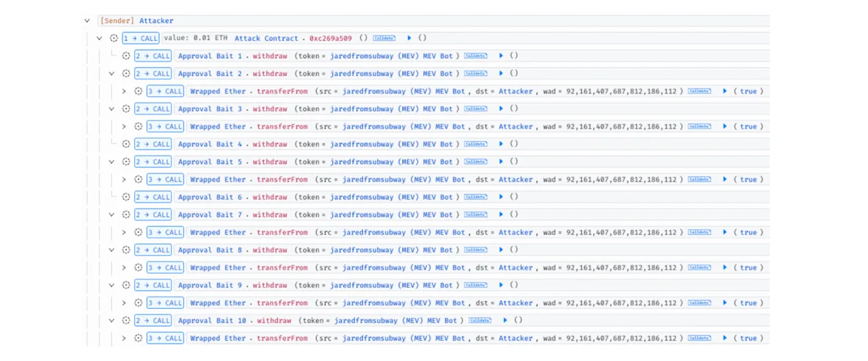Open Wrapped Ether link under Approval Bait 9
Image resolution: width=868 pixels, height=361 pixels.
click(x=218, y=303)
